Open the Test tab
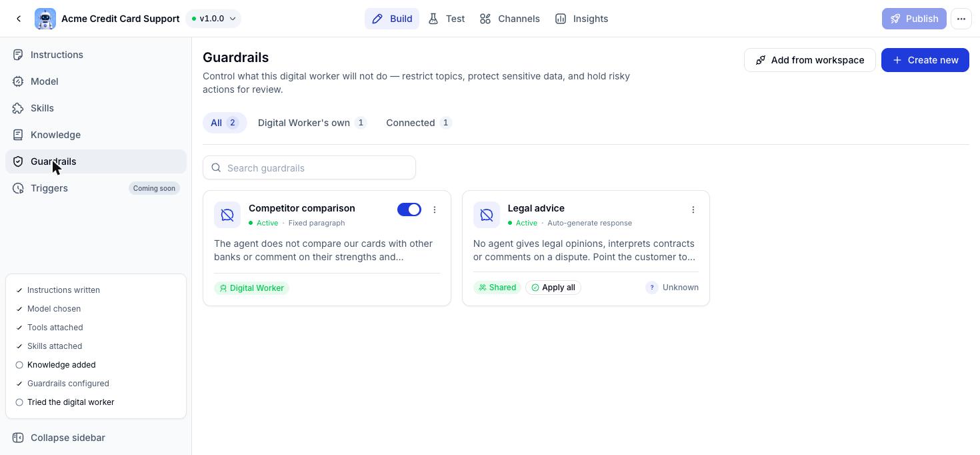 (447, 19)
